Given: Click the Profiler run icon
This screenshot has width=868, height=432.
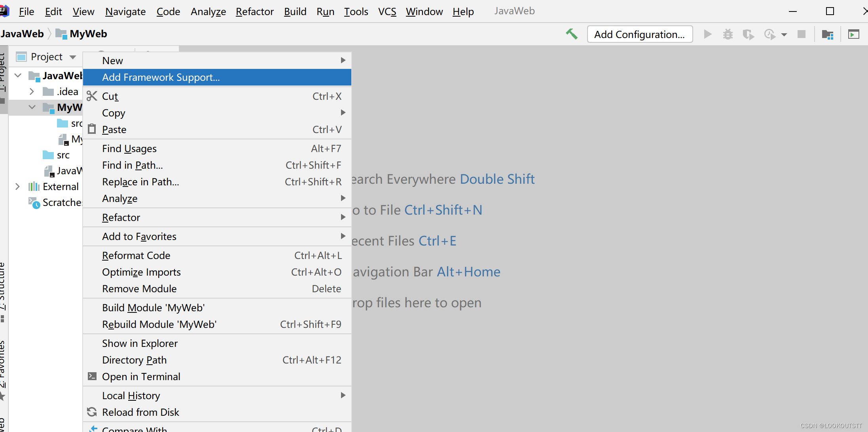Looking at the screenshot, I should point(769,34).
